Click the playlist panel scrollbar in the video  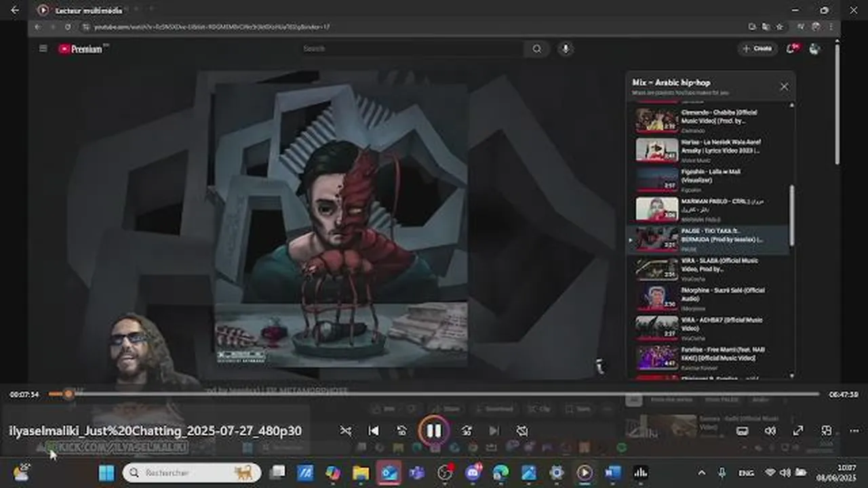(x=791, y=217)
